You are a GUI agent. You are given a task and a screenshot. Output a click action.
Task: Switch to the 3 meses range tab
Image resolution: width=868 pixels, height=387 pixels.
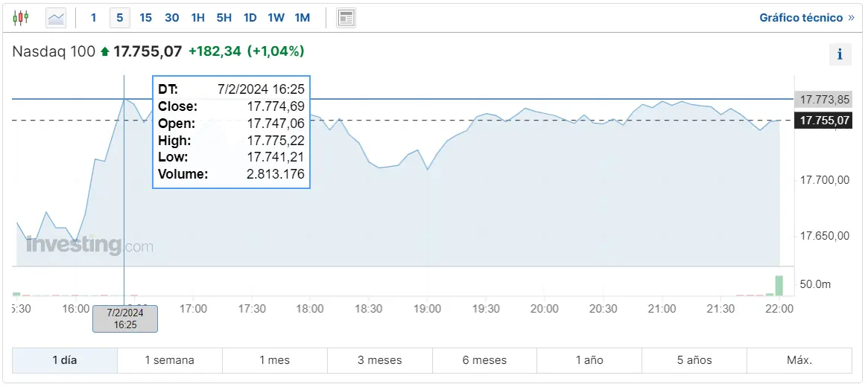tap(380, 360)
